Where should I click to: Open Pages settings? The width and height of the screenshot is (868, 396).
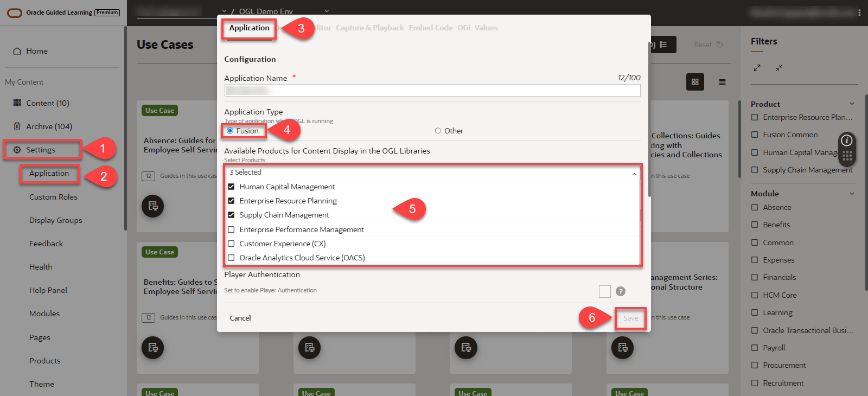[40, 337]
